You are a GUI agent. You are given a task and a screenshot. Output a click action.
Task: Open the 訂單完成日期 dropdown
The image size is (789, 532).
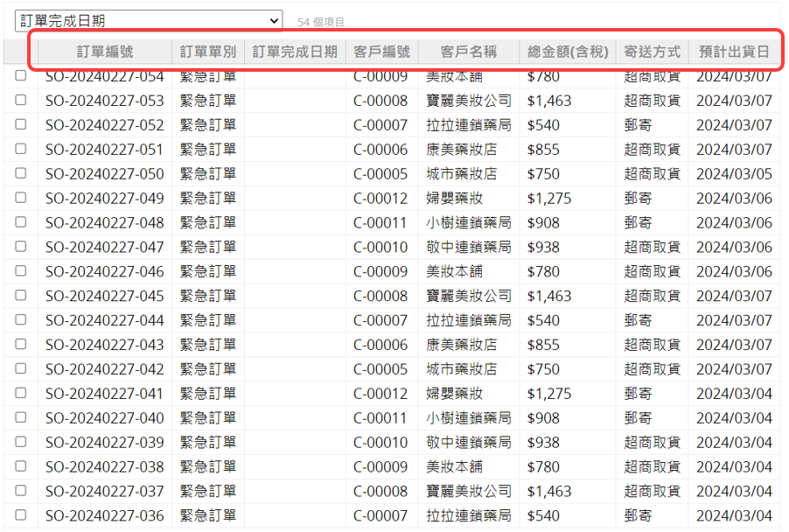148,20
